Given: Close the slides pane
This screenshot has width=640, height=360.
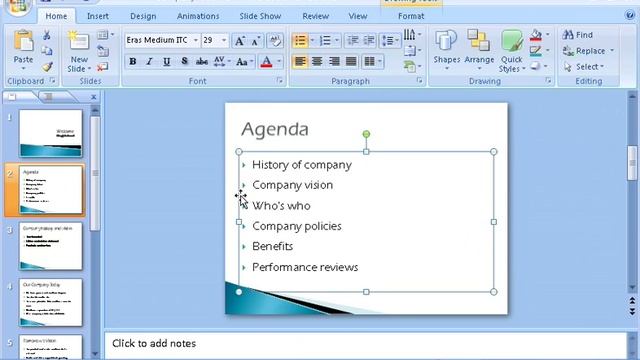Looking at the screenshot, I should coord(93,97).
